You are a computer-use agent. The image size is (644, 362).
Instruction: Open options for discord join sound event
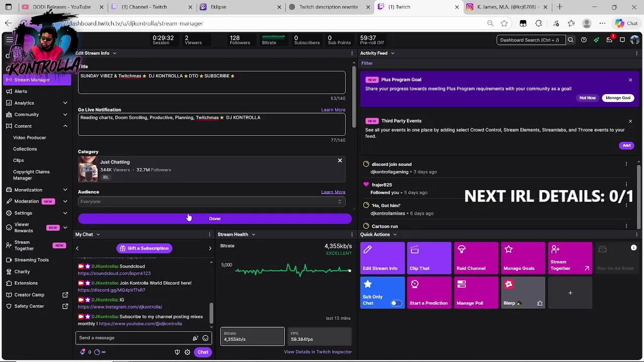[626, 164]
